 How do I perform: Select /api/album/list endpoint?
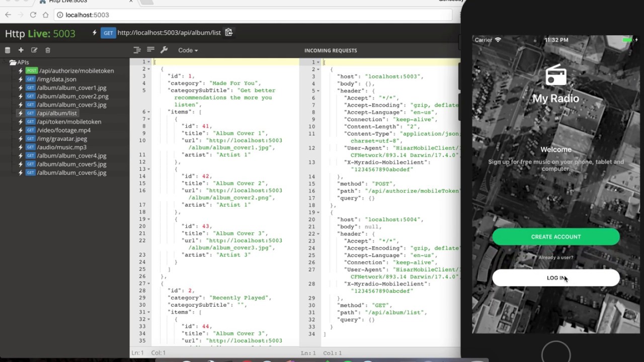coord(57,114)
